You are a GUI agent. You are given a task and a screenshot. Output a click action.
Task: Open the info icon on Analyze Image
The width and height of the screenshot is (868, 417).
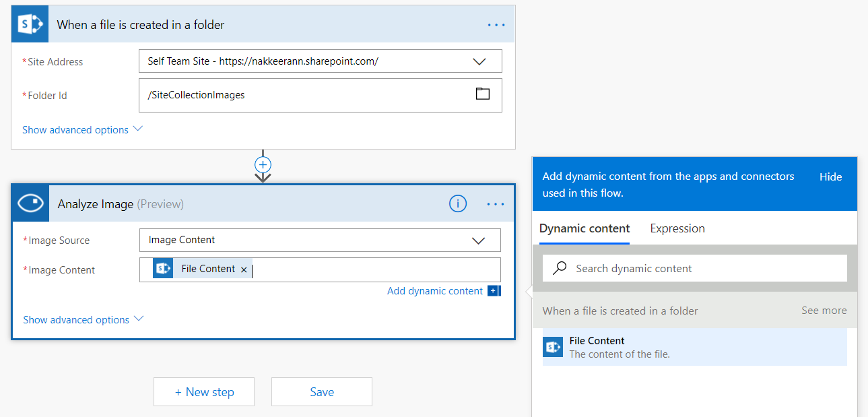click(x=458, y=203)
